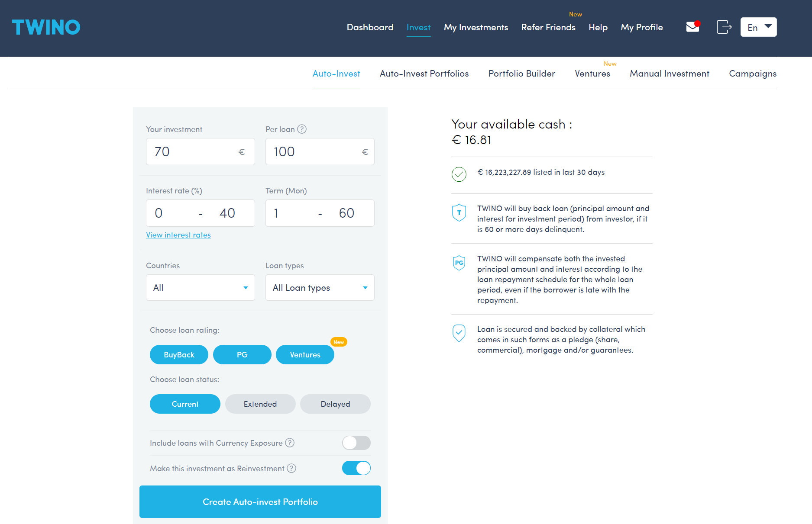The width and height of the screenshot is (812, 524).
Task: Click the TWINO logo
Action: click(46, 27)
